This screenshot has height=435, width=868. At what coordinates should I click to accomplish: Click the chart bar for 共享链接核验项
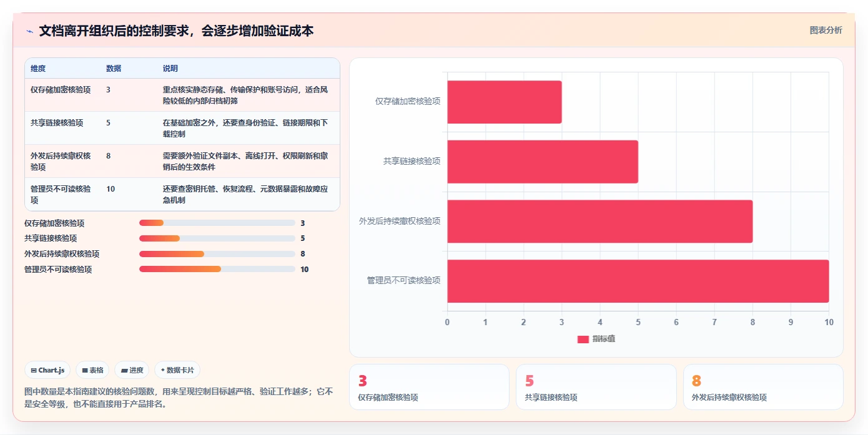[543, 162]
